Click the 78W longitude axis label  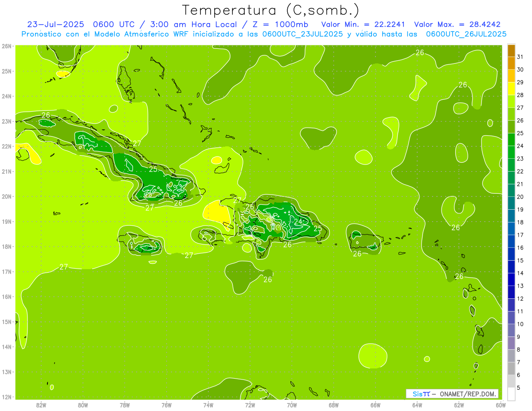(125, 405)
